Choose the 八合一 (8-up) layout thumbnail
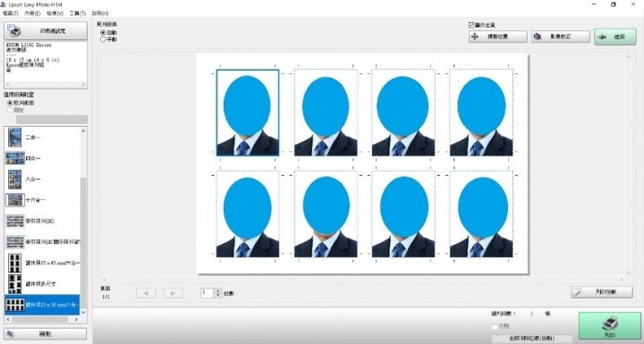 (15, 179)
